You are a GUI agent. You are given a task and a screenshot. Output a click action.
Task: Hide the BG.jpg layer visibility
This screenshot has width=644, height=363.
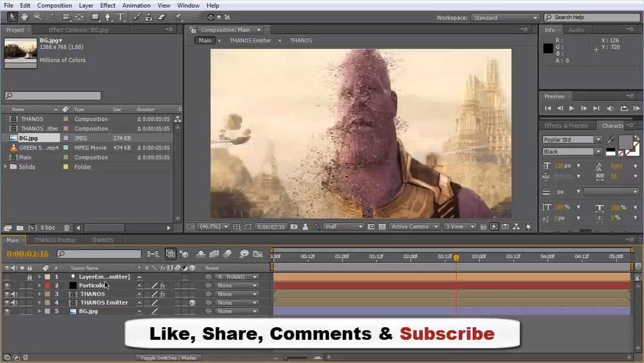tap(8, 310)
